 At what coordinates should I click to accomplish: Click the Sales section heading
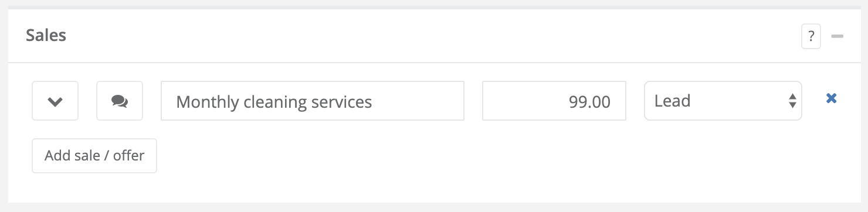(46, 36)
